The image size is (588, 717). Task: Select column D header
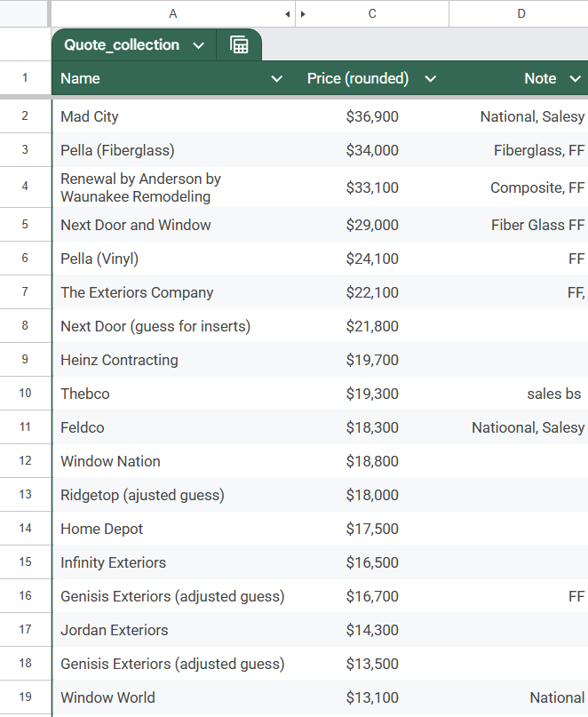(520, 13)
